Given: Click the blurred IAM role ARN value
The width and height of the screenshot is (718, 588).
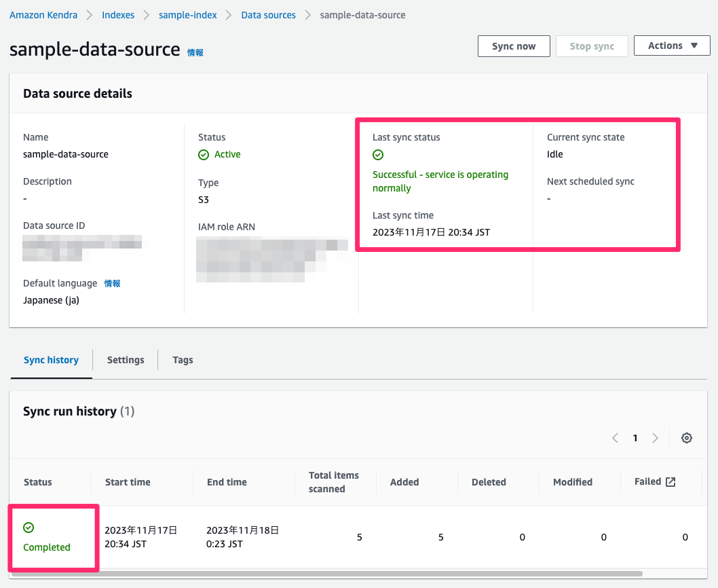Looking at the screenshot, I should click(x=272, y=259).
